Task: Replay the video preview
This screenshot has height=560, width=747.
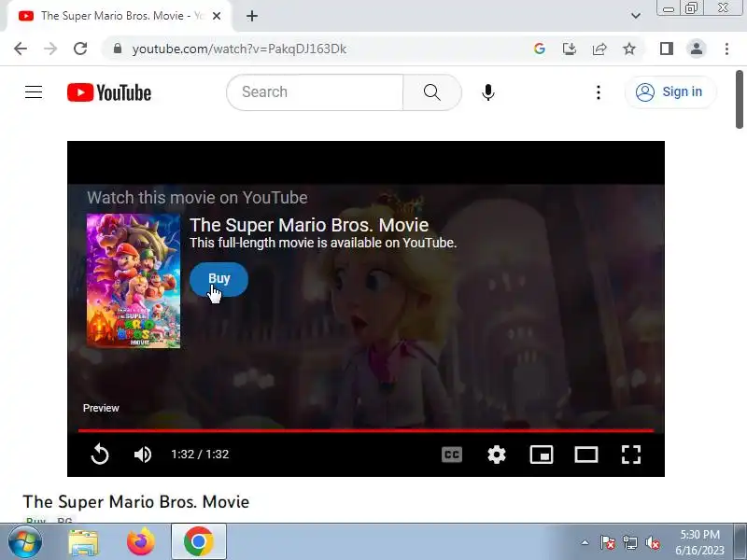Action: 100,454
